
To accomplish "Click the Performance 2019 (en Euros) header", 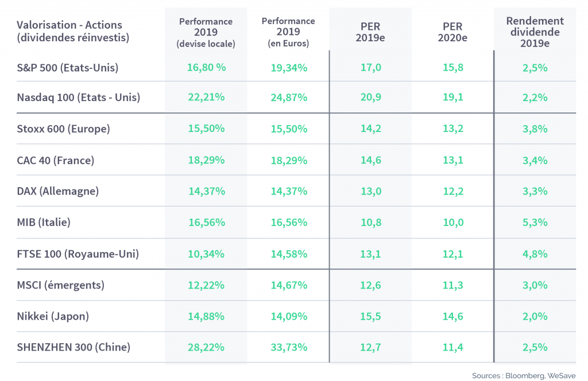I will [288, 32].
